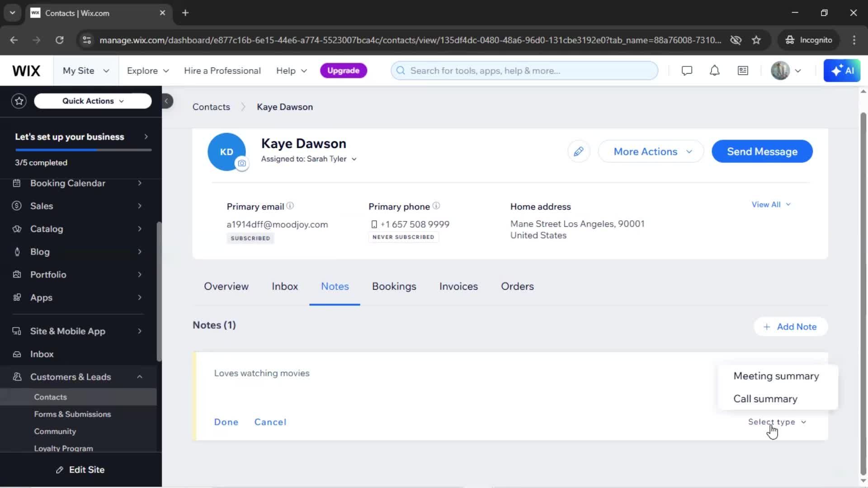868x488 pixels.
Task: Click the Add Note button
Action: [790, 327]
